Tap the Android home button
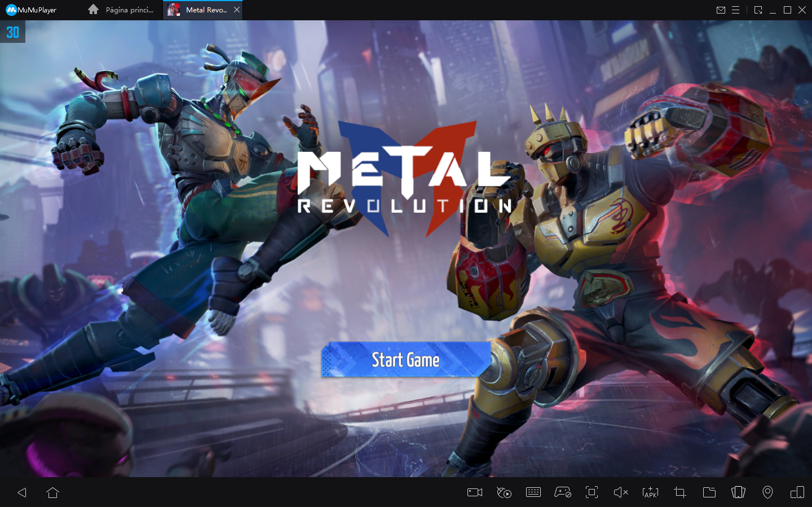Screen dimensions: 812x507 (53, 492)
